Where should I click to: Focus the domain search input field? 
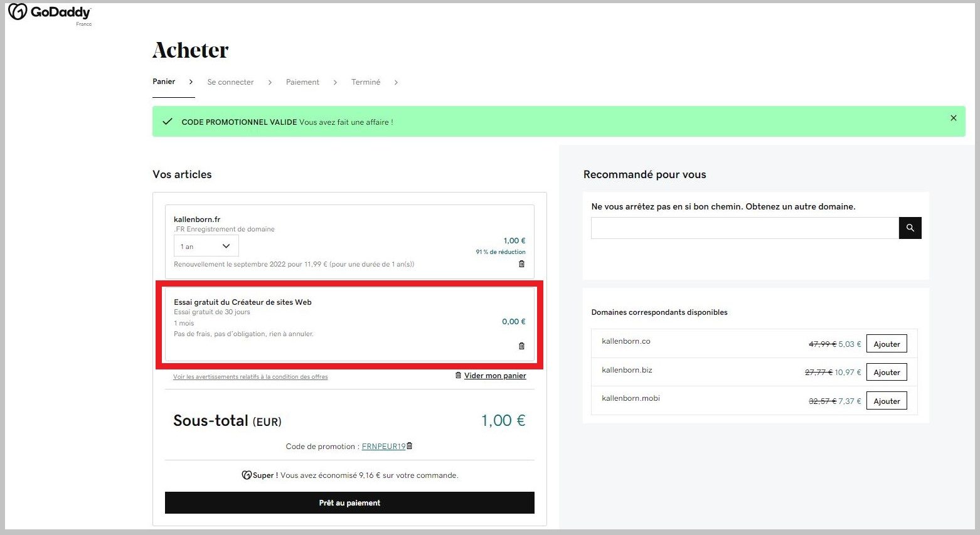coord(745,228)
